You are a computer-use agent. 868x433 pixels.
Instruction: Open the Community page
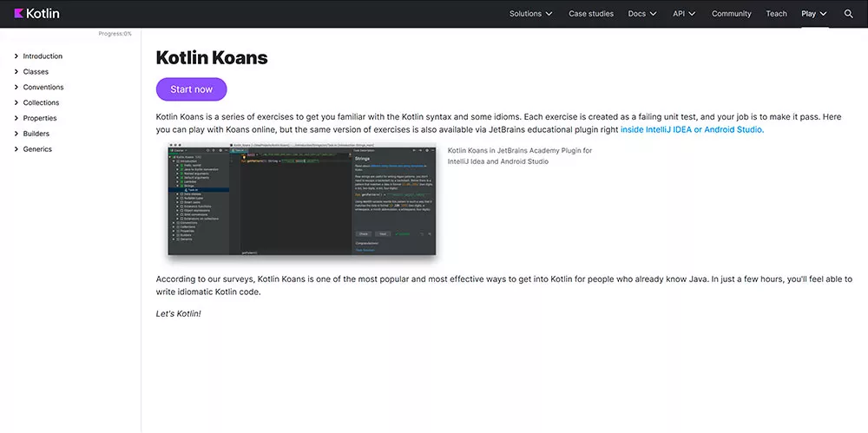[731, 14]
